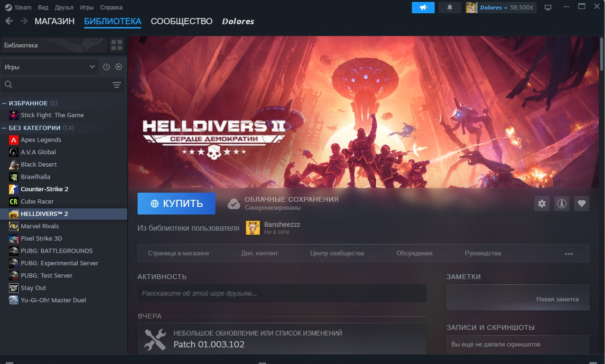Viewport: 605px width, 364px height.
Task: Click the Counter-Strike 2 game icon
Action: click(x=14, y=189)
